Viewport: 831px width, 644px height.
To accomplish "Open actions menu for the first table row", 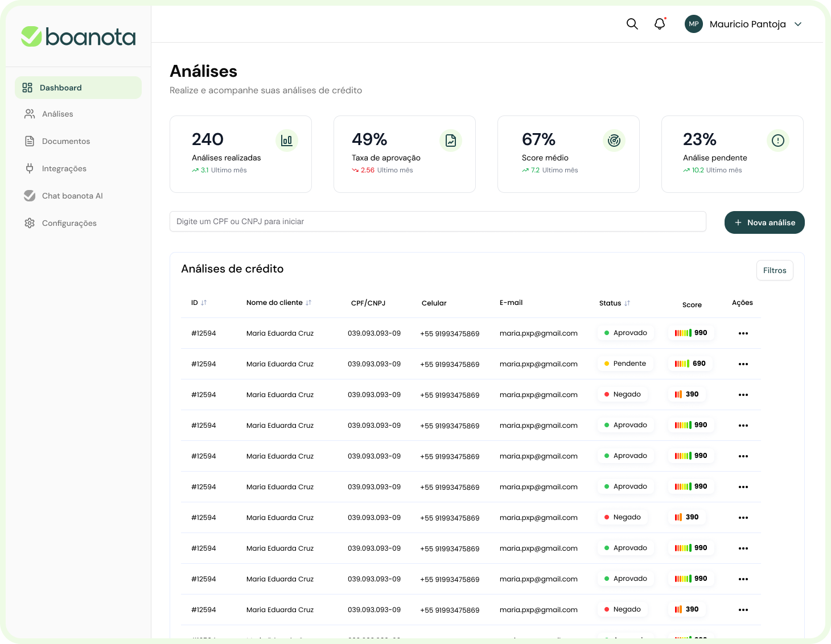I will (743, 333).
